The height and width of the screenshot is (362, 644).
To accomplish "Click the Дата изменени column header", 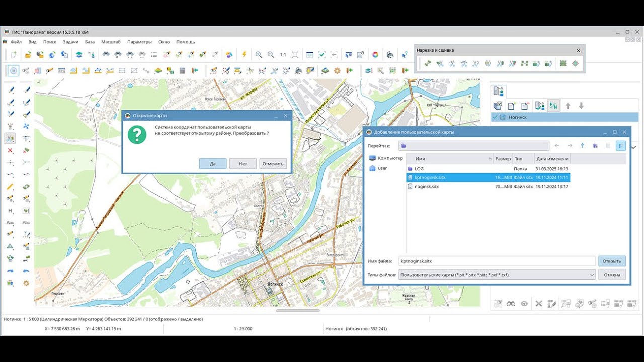I will [552, 159].
